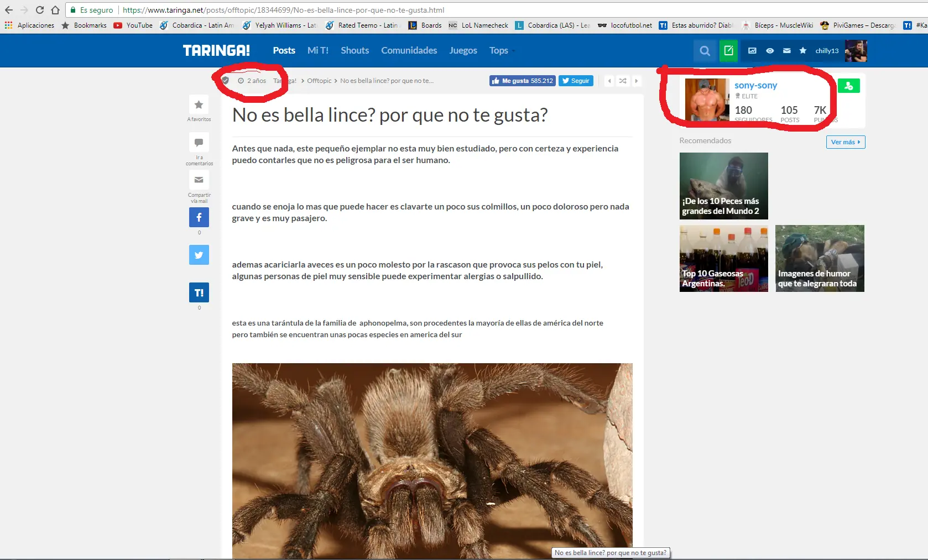Image resolution: width=928 pixels, height=560 pixels.
Task: Open the Posts menu item
Action: [284, 50]
